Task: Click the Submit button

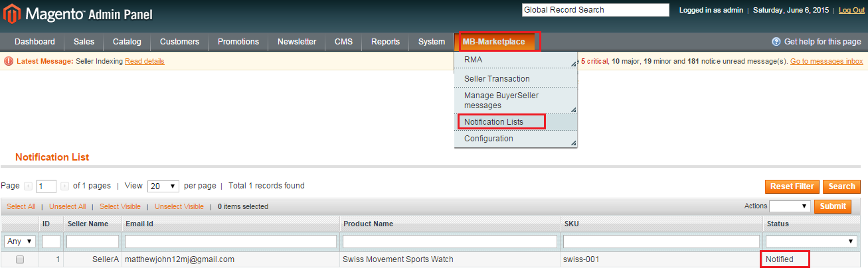Action: (833, 206)
